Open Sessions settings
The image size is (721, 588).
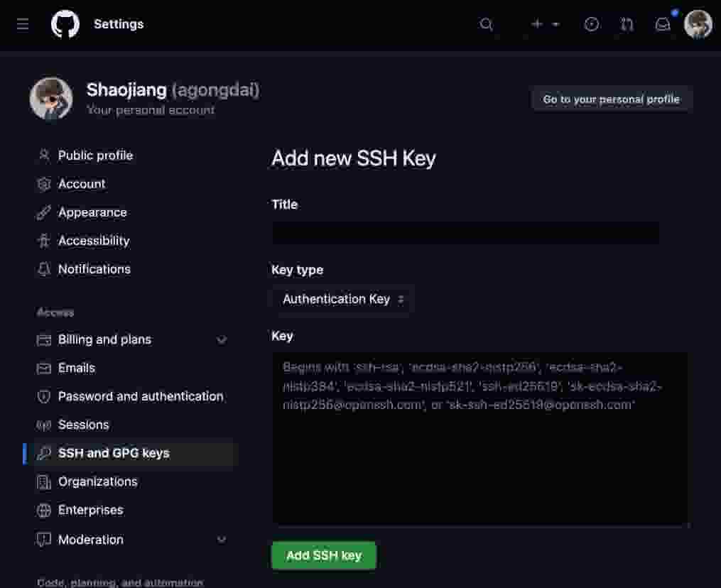pyautogui.click(x=83, y=425)
